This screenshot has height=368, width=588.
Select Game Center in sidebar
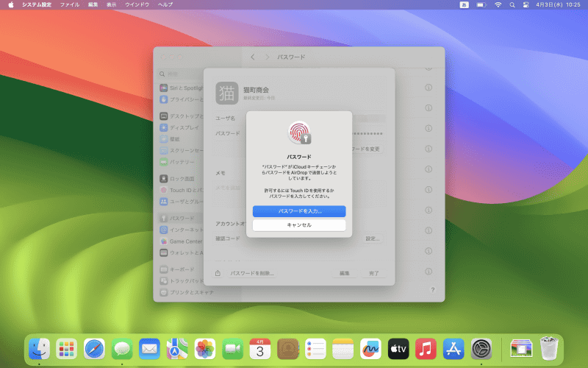click(x=181, y=241)
